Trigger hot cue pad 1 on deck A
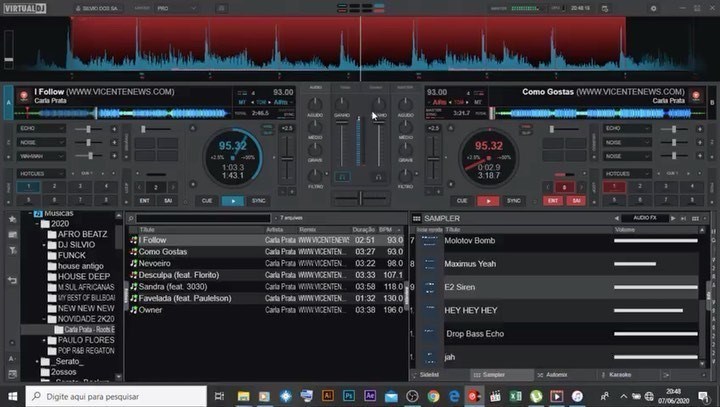The height and width of the screenshot is (407, 720). (28, 187)
